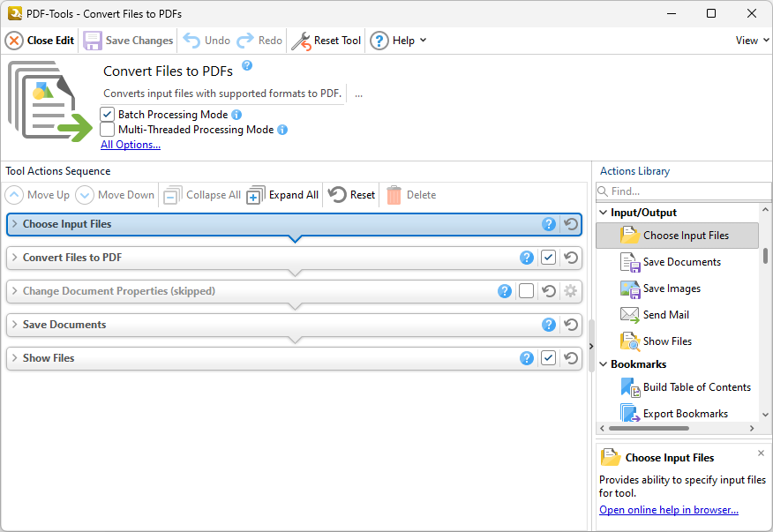This screenshot has width=773, height=532.
Task: Disable Batch Processing Mode checkbox
Action: click(x=107, y=115)
